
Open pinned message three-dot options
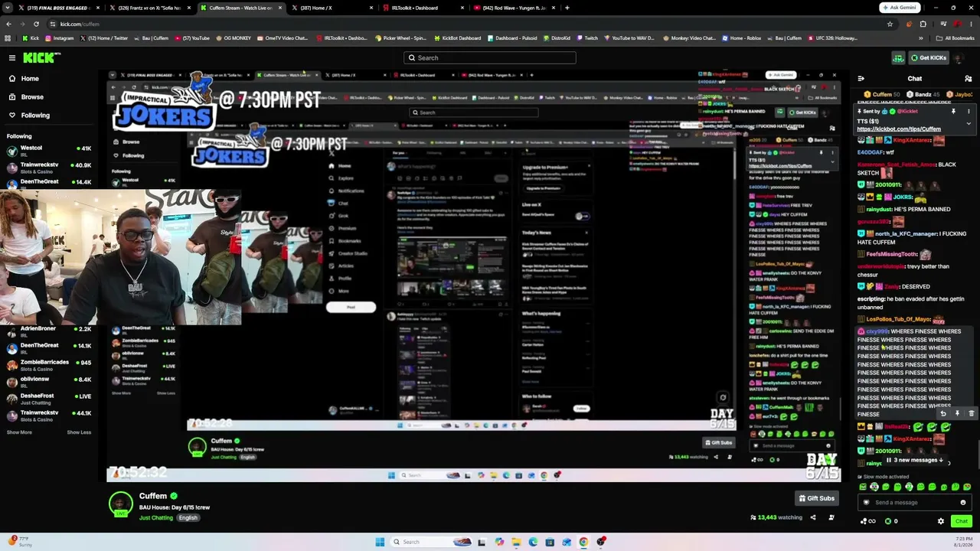click(x=969, y=112)
